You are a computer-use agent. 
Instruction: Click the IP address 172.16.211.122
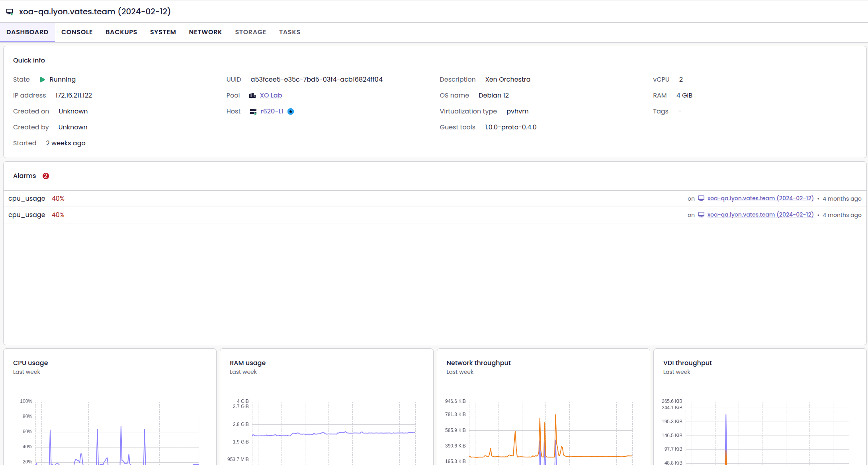(74, 96)
